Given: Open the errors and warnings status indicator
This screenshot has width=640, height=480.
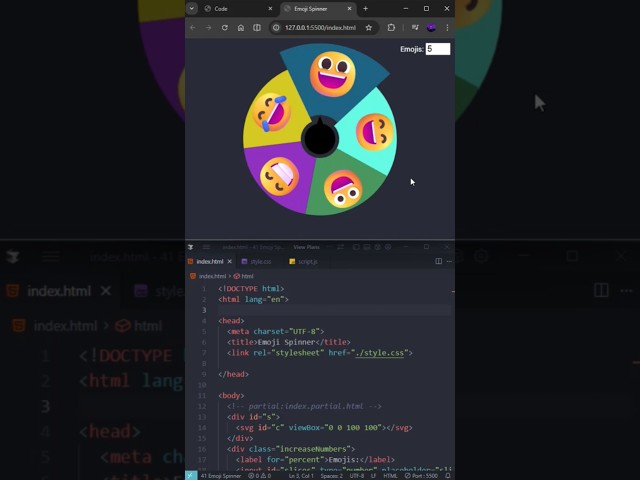Looking at the screenshot, I should (260, 476).
